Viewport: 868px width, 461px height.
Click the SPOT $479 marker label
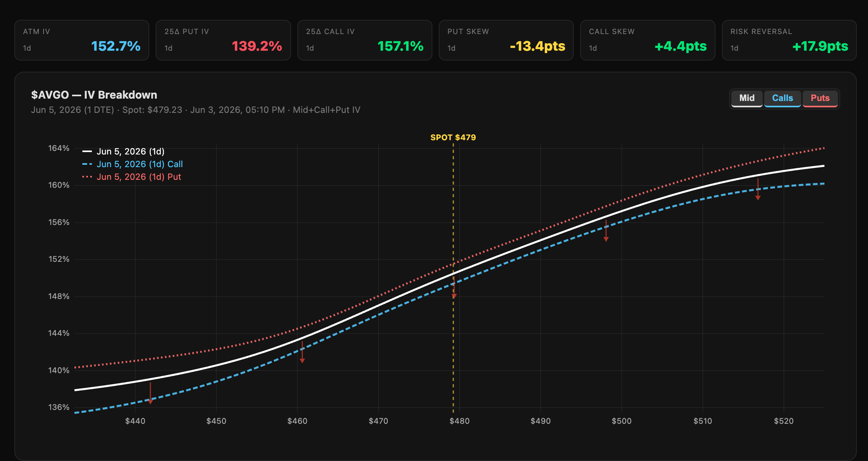point(453,137)
